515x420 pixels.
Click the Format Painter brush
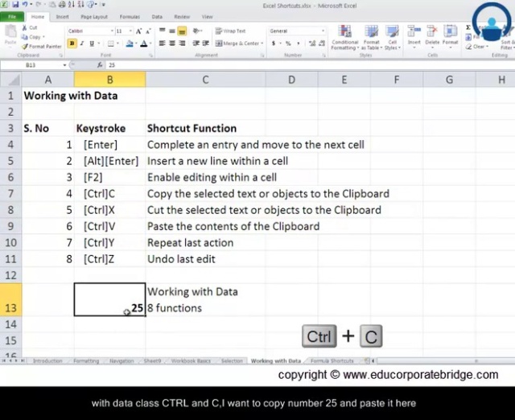24,47
